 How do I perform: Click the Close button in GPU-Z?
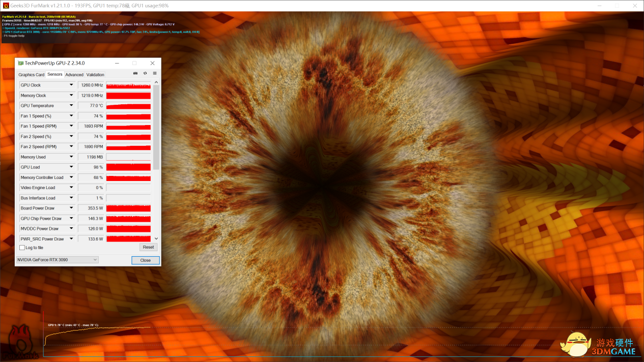pyautogui.click(x=146, y=260)
